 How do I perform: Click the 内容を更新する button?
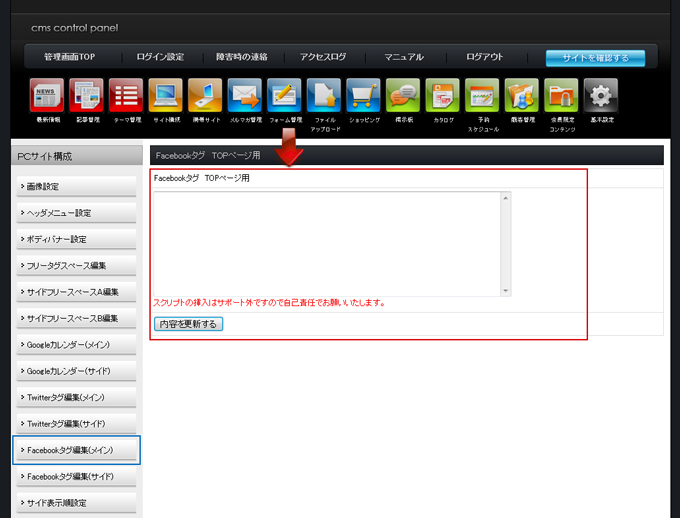coord(189,324)
